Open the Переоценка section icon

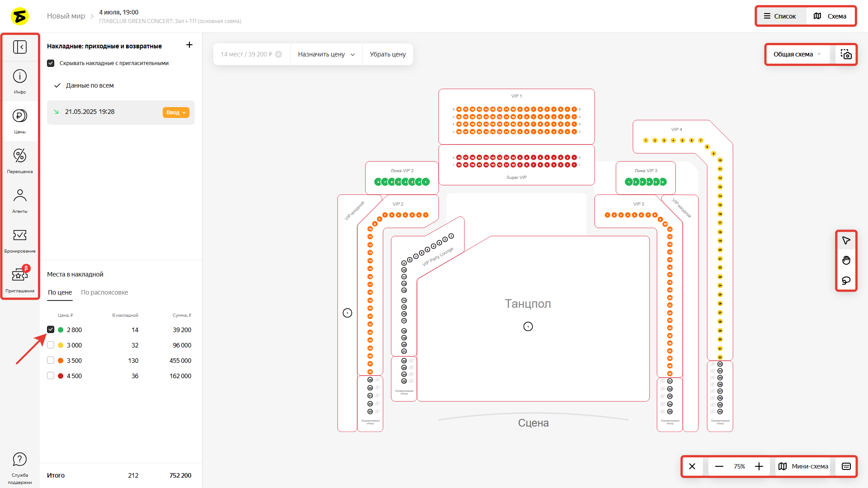pyautogui.click(x=20, y=156)
